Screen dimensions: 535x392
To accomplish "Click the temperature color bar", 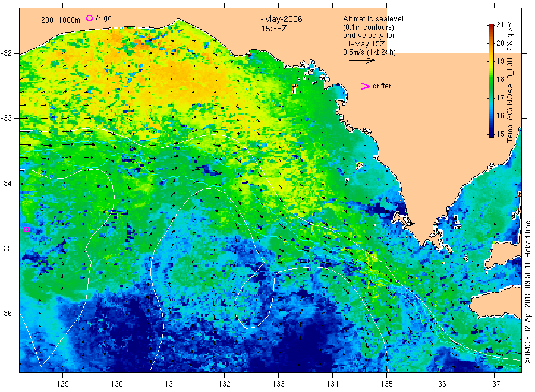I will [x=491, y=80].
